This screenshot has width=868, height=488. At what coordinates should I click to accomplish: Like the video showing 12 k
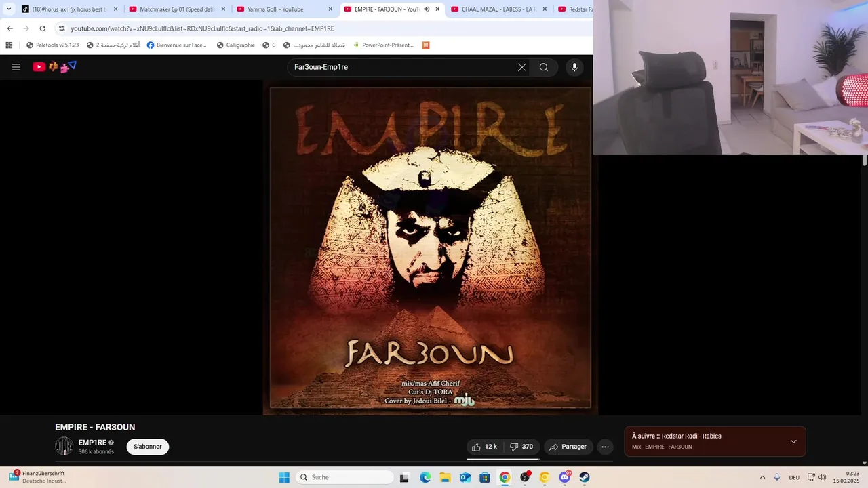[x=485, y=447]
